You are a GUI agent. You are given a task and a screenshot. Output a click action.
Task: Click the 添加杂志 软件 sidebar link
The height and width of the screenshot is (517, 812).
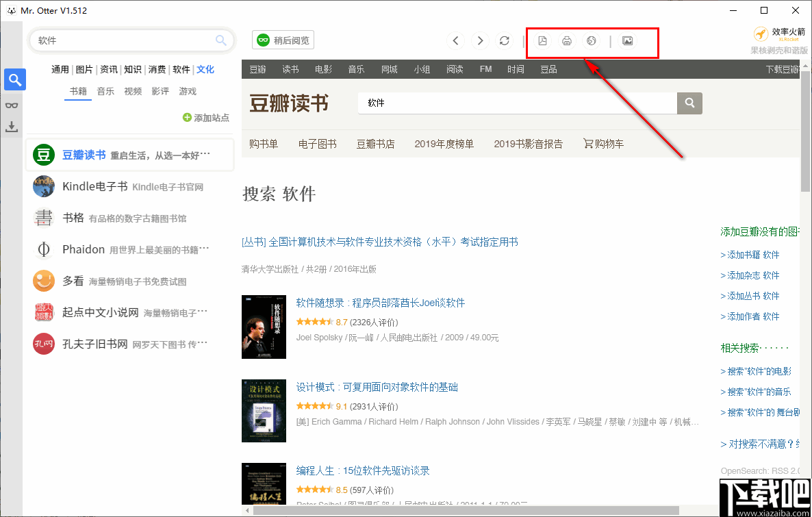point(750,275)
